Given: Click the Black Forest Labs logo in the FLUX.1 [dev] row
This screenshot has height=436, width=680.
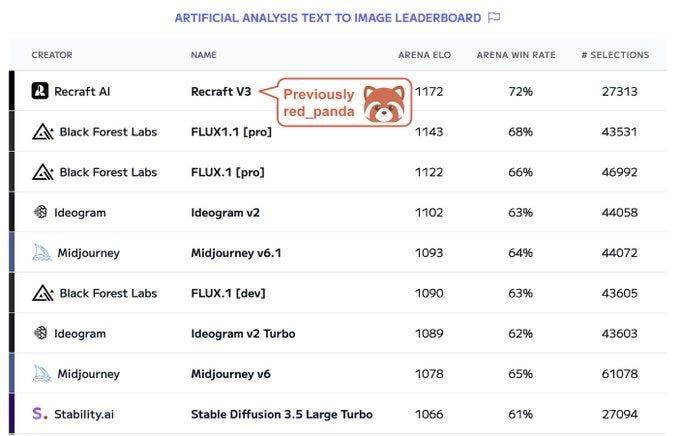Looking at the screenshot, I should tap(42, 293).
